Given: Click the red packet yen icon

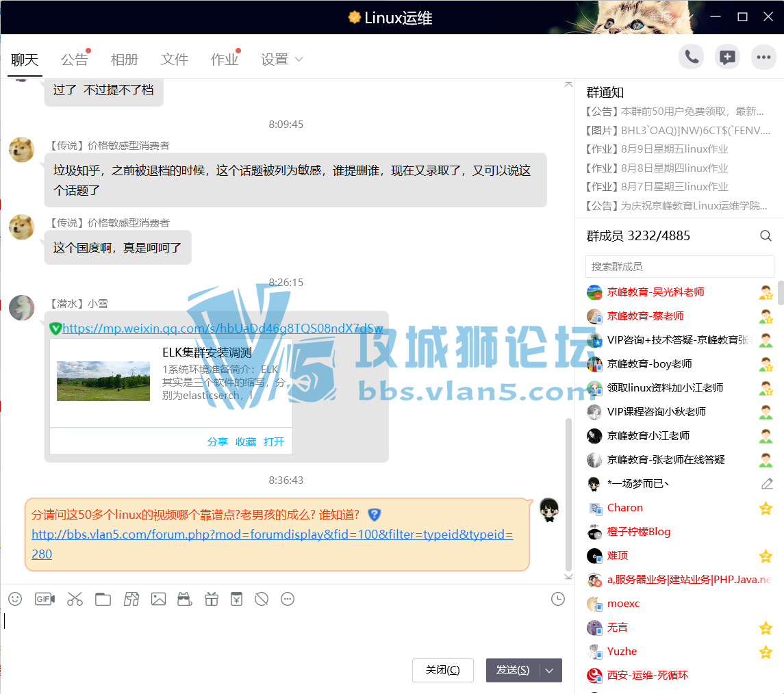Looking at the screenshot, I should pyautogui.click(x=236, y=599).
